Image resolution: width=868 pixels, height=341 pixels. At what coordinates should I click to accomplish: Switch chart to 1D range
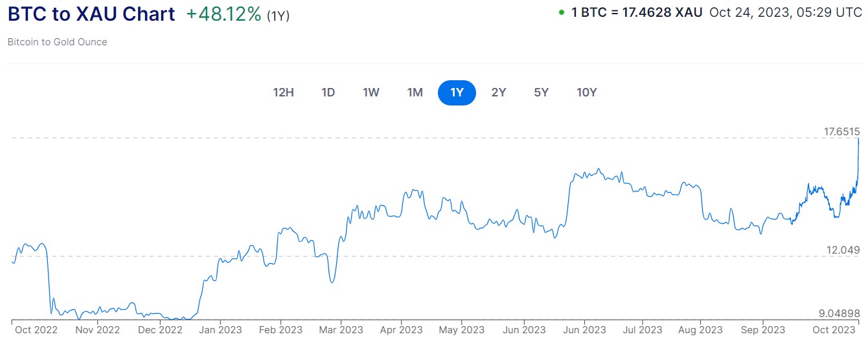328,93
